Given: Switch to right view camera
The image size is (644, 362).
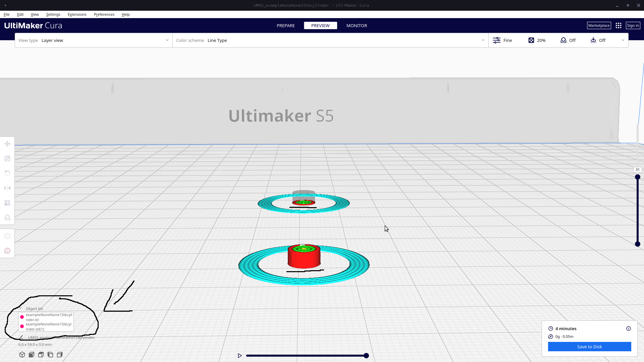Looking at the screenshot, I should click(x=60, y=355).
